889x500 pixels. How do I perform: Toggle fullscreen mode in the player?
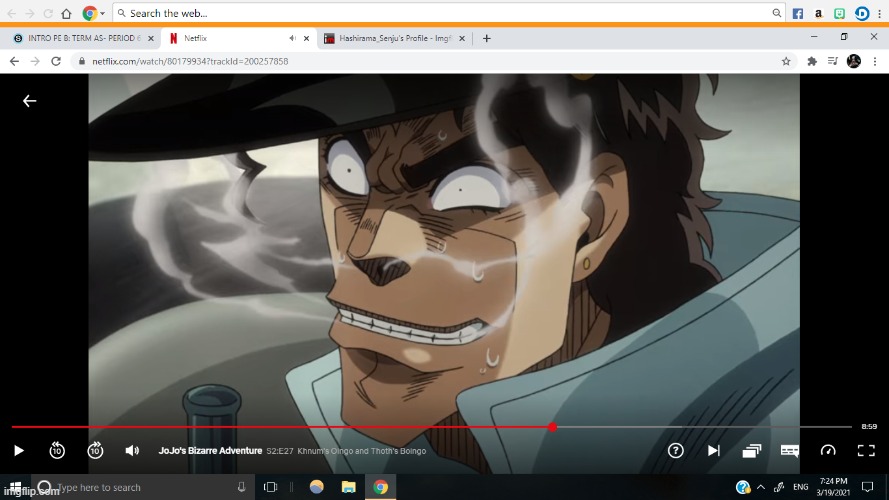pyautogui.click(x=866, y=450)
